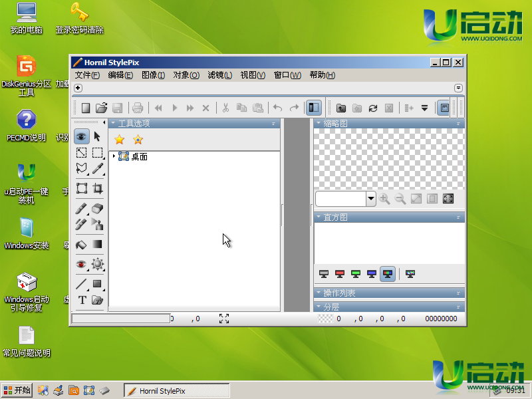Select the smudge/healing brush tool
The width and height of the screenshot is (532, 399).
click(81, 224)
